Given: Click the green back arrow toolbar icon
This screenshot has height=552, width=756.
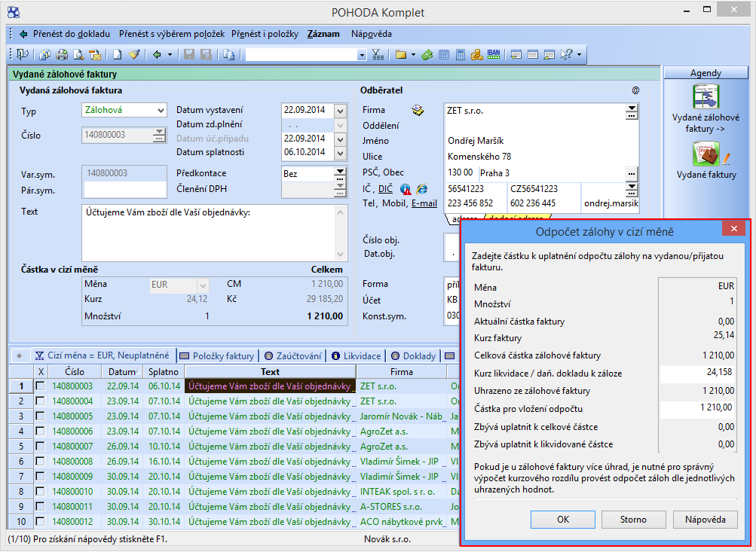Looking at the screenshot, I should (x=158, y=54).
